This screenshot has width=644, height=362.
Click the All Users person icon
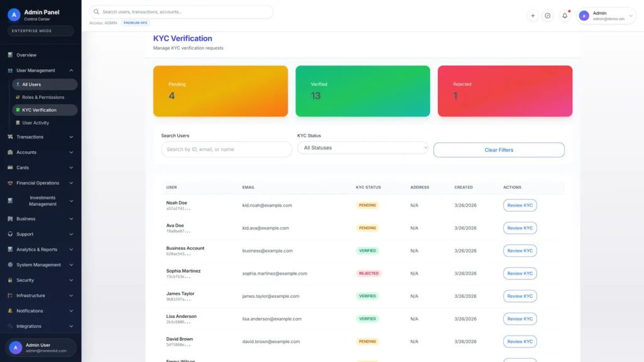click(x=18, y=84)
